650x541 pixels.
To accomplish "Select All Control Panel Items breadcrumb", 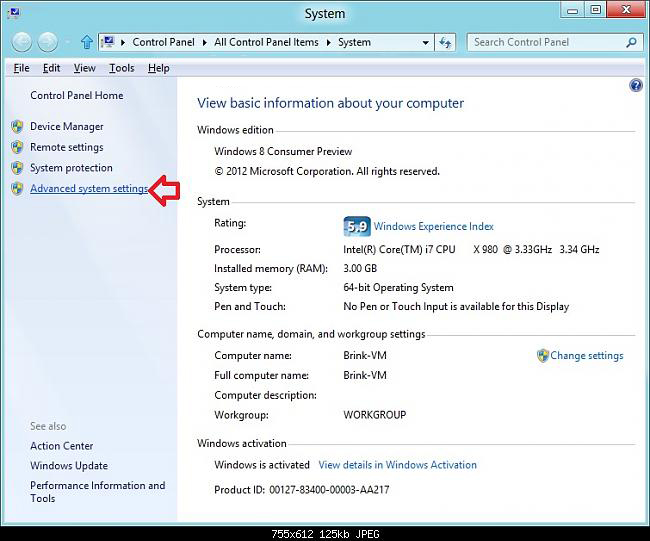I will pos(266,42).
